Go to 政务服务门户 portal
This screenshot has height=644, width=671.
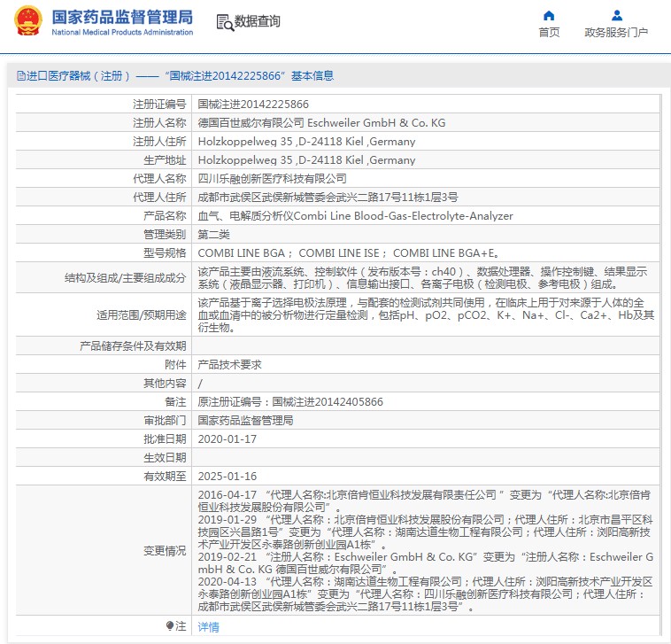pos(616,33)
